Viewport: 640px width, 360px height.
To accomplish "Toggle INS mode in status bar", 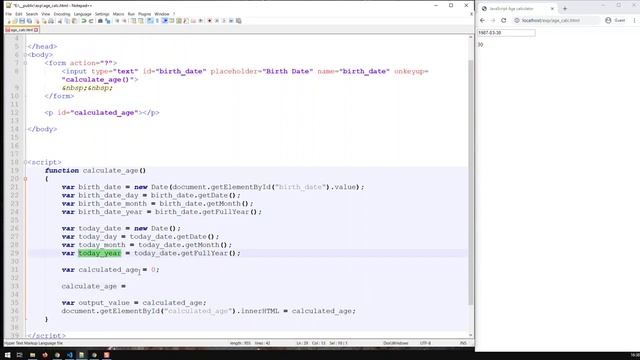I will pos(463,343).
